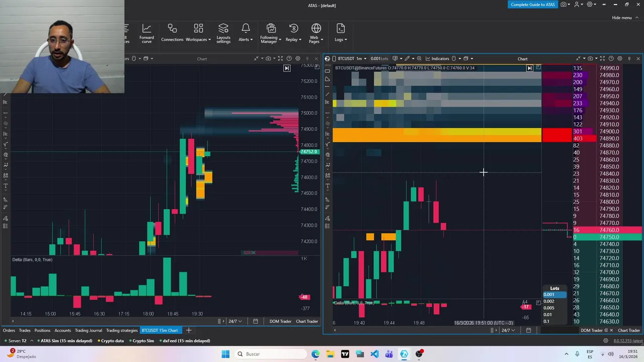Open the Following Manager menu

click(271, 33)
